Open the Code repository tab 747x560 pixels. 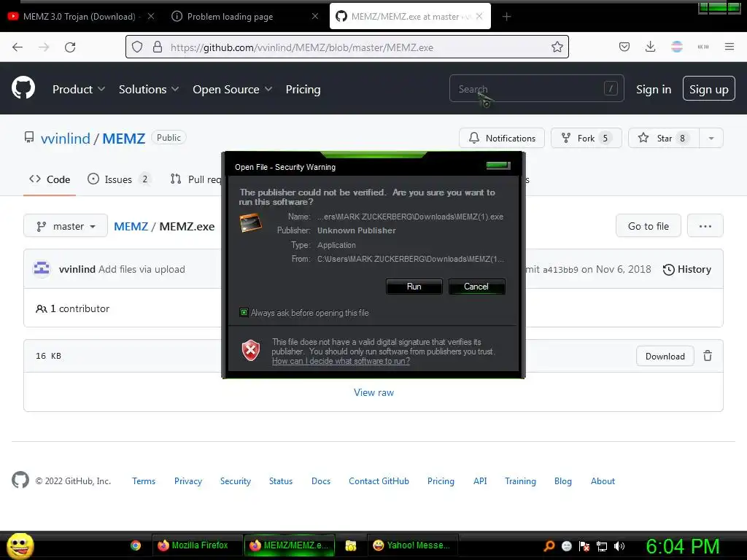point(50,179)
